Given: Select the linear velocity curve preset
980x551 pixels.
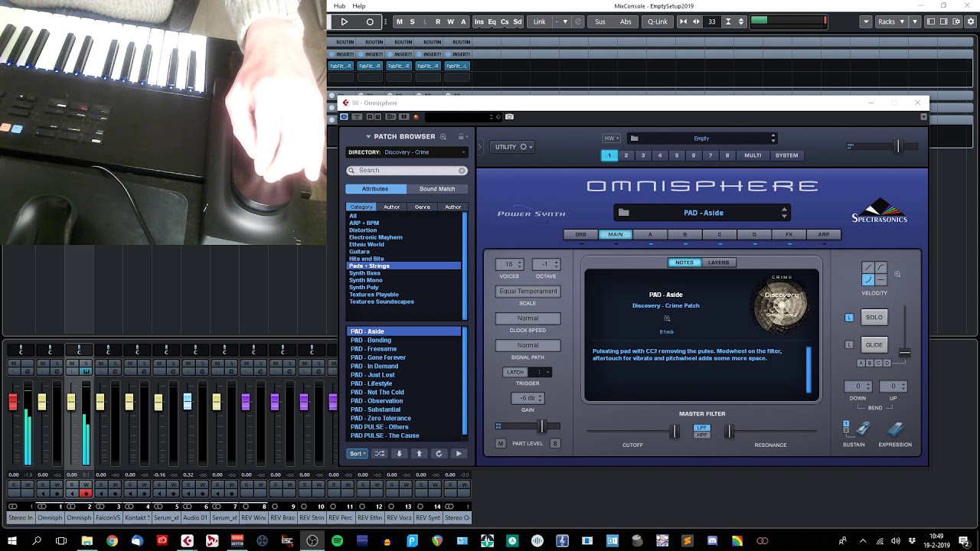Looking at the screenshot, I should click(x=868, y=268).
